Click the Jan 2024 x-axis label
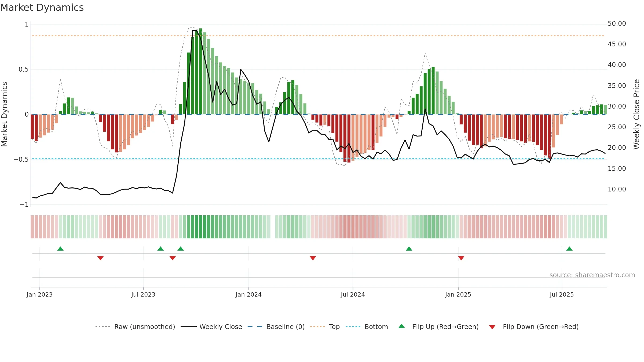The image size is (644, 362). point(249,294)
